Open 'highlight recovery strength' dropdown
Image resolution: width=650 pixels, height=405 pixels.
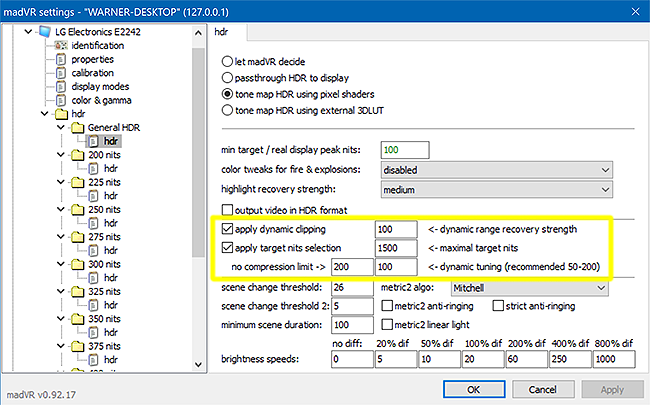[497, 190]
